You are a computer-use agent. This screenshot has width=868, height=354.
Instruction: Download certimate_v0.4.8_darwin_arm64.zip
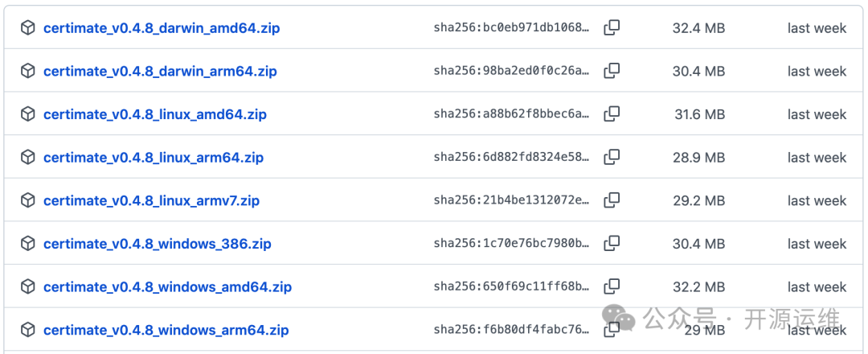(160, 72)
